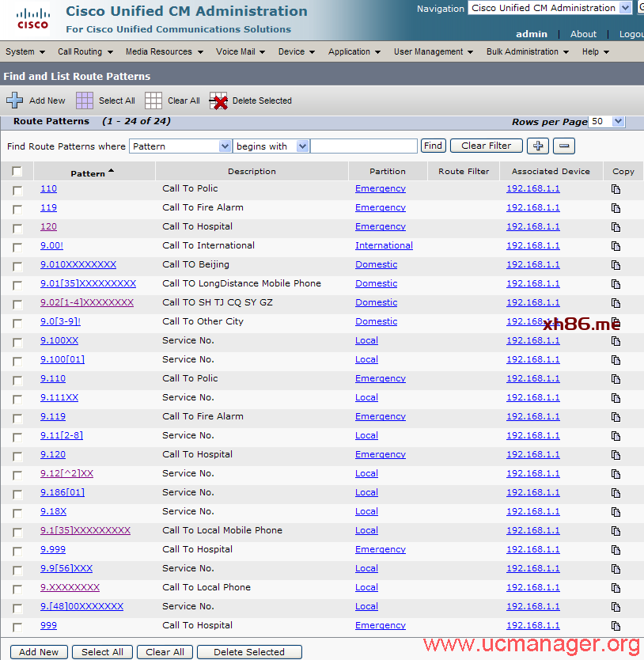This screenshot has width=644, height=660.
Task: Remove a search criterion with minus button
Action: pos(563,146)
